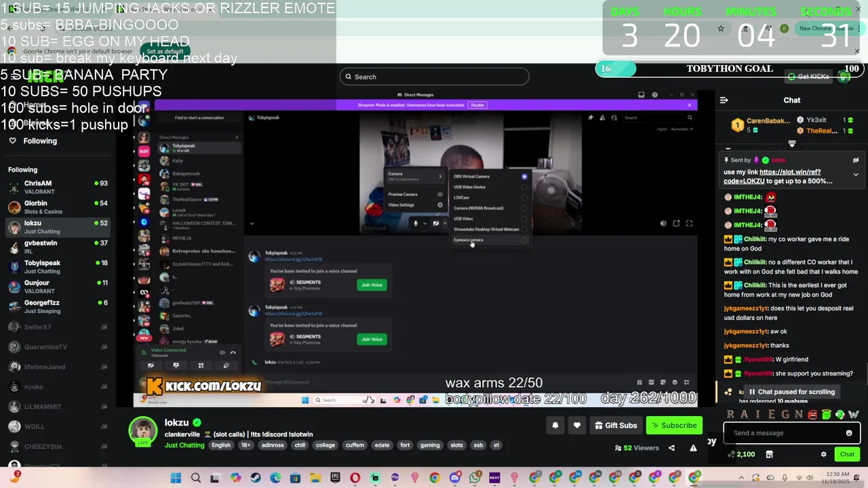Expand the chat leaderboard arrow
Screen dimensions: 868x488
[791, 144]
